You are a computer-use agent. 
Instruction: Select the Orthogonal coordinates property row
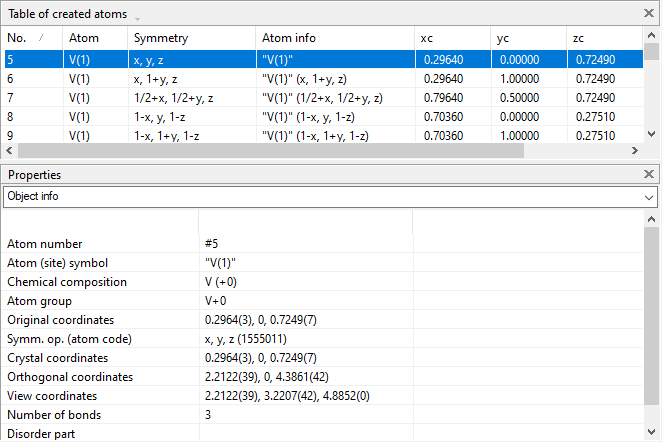click(100, 377)
